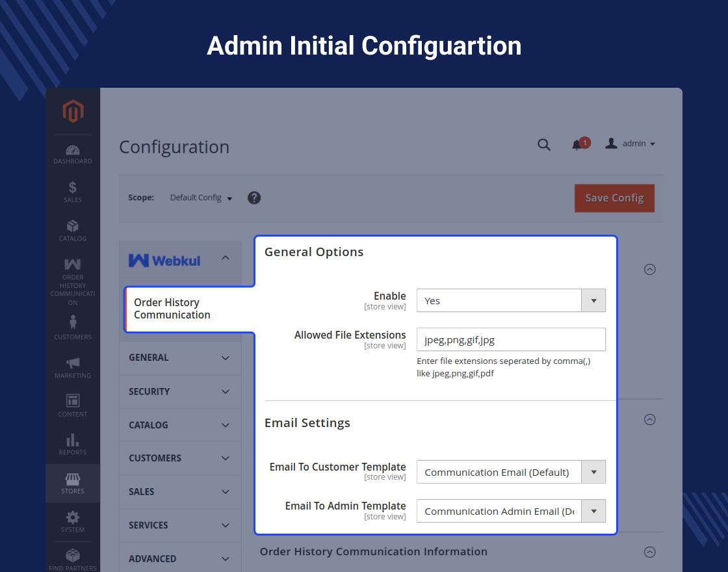Viewport: 728px width, 572px height.
Task: Collapse Order History Communication Information section
Action: pos(649,552)
